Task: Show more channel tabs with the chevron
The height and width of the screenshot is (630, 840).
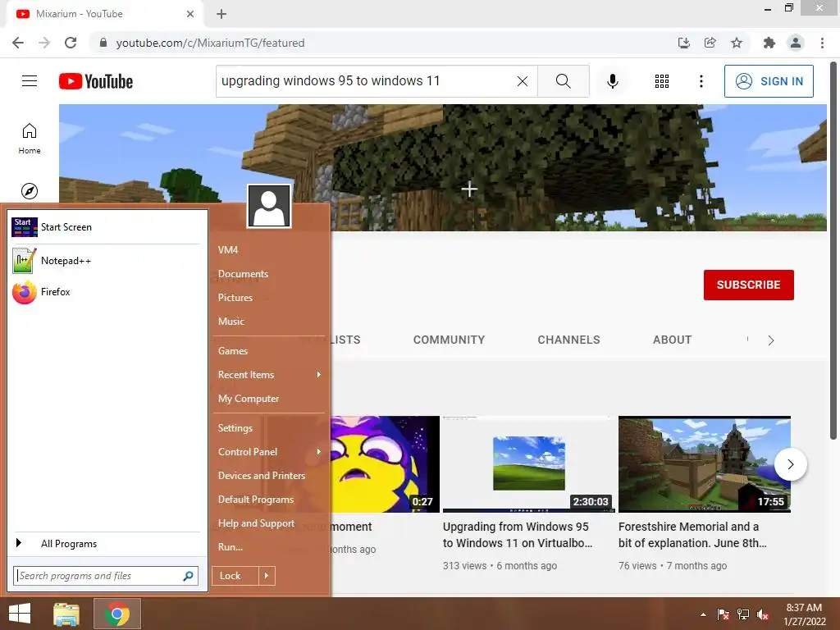Action: (x=771, y=340)
